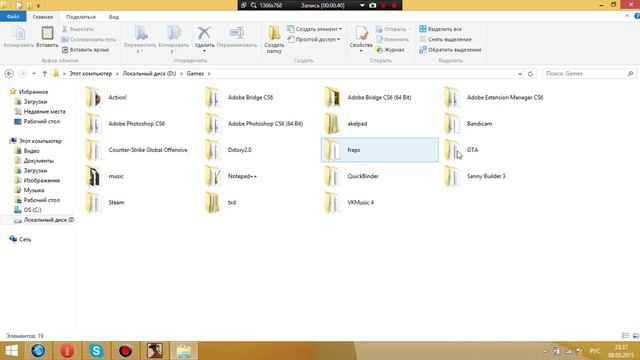Click Этот компьютер in the address bar
This screenshot has height=360, width=640.
(x=90, y=73)
